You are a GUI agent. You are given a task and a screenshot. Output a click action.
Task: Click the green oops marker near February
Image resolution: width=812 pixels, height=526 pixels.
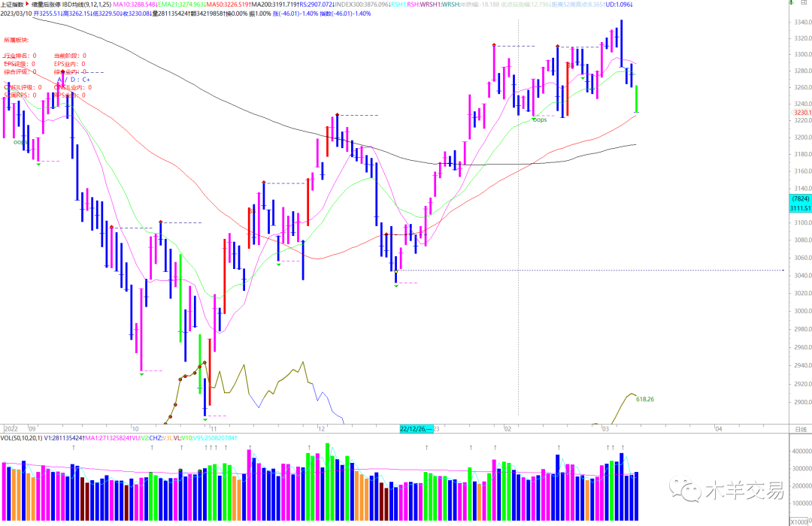[540, 119]
